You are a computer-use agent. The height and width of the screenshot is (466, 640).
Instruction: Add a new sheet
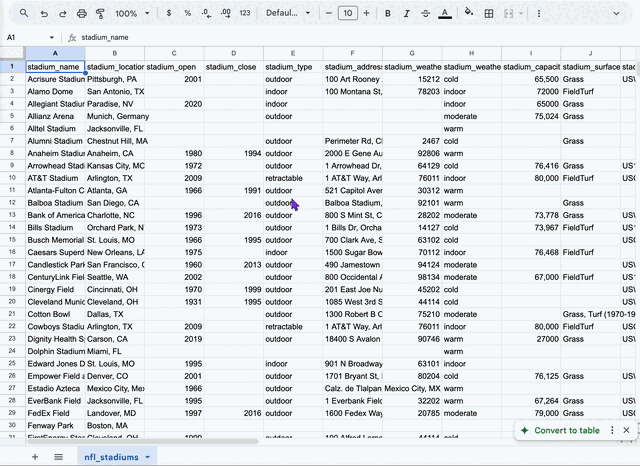(x=35, y=457)
